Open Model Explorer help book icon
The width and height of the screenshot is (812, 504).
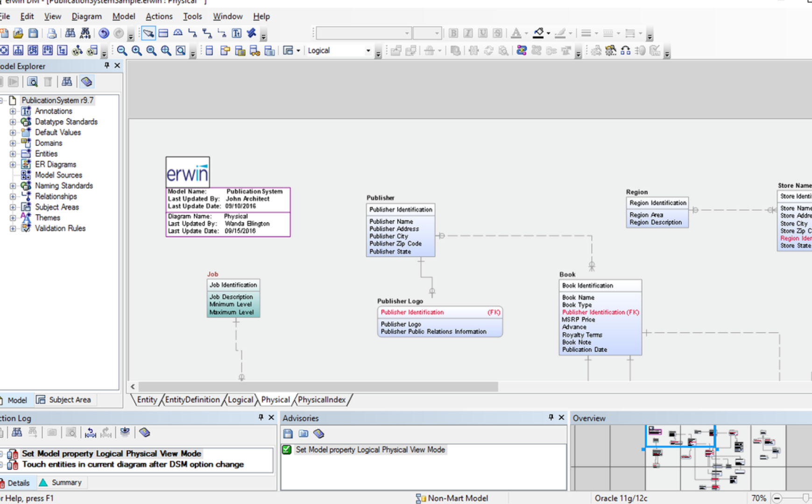click(86, 82)
